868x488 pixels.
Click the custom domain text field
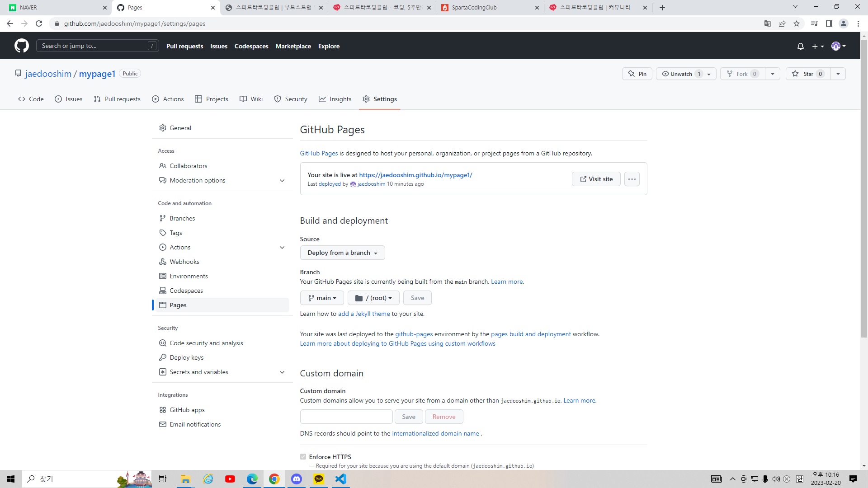click(346, 417)
